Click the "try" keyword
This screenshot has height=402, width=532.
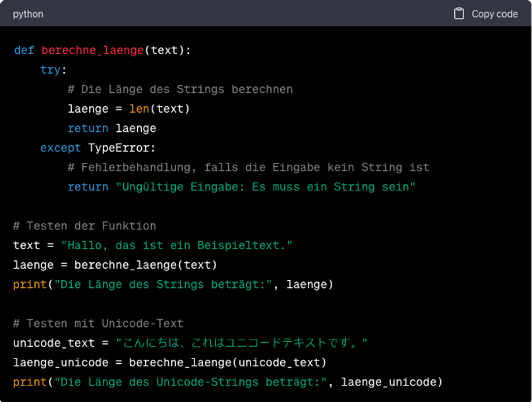click(x=50, y=69)
